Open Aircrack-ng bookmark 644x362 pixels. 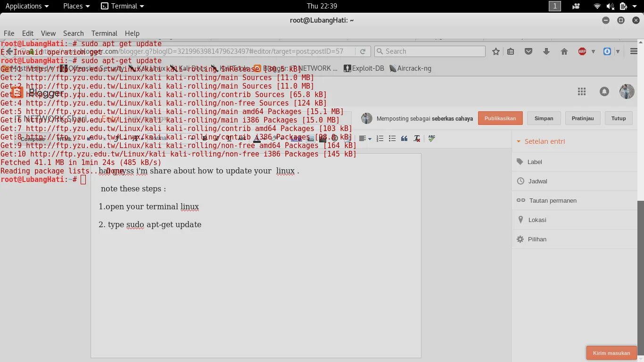click(x=410, y=68)
